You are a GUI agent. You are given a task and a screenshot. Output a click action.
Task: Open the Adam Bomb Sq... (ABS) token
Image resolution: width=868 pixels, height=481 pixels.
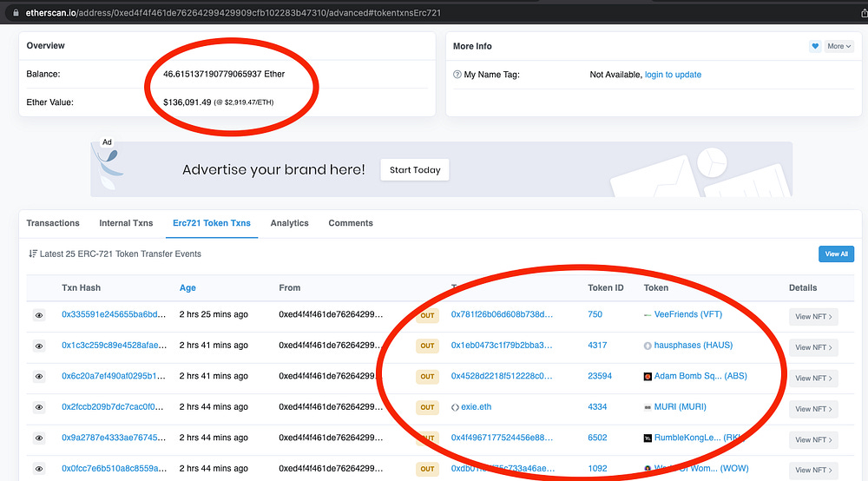click(700, 376)
